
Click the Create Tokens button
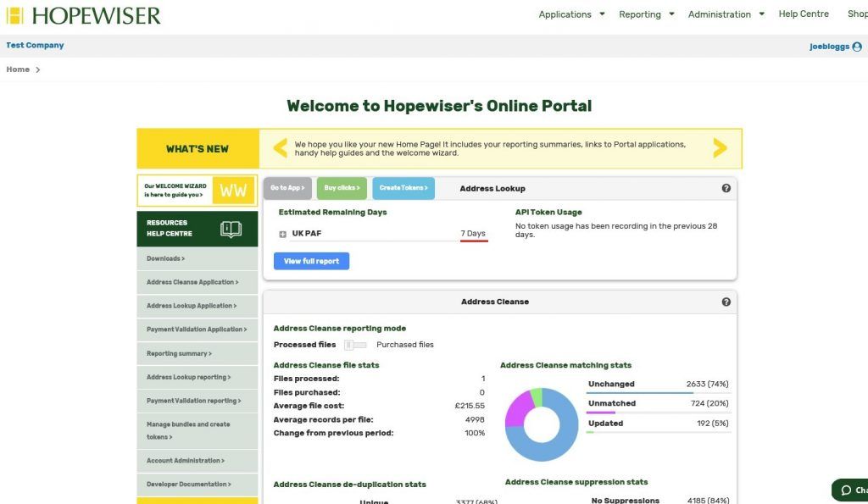tap(403, 188)
